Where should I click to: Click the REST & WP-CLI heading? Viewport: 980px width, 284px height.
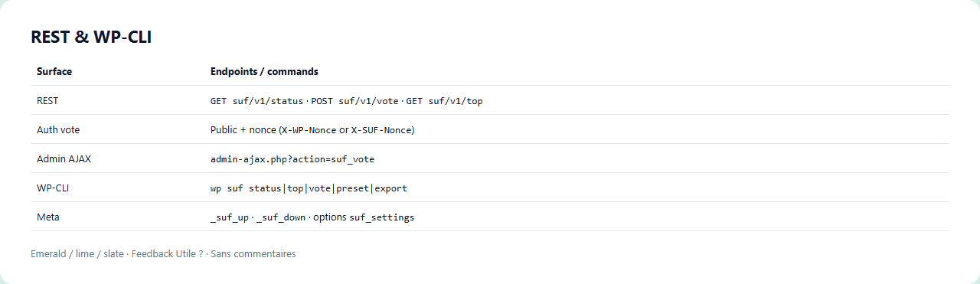(x=91, y=37)
